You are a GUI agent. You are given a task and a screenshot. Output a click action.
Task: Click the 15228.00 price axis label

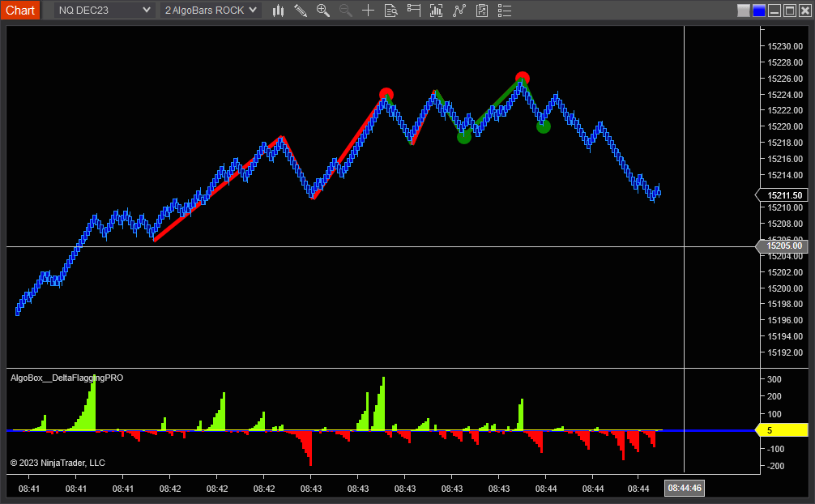pyautogui.click(x=785, y=62)
